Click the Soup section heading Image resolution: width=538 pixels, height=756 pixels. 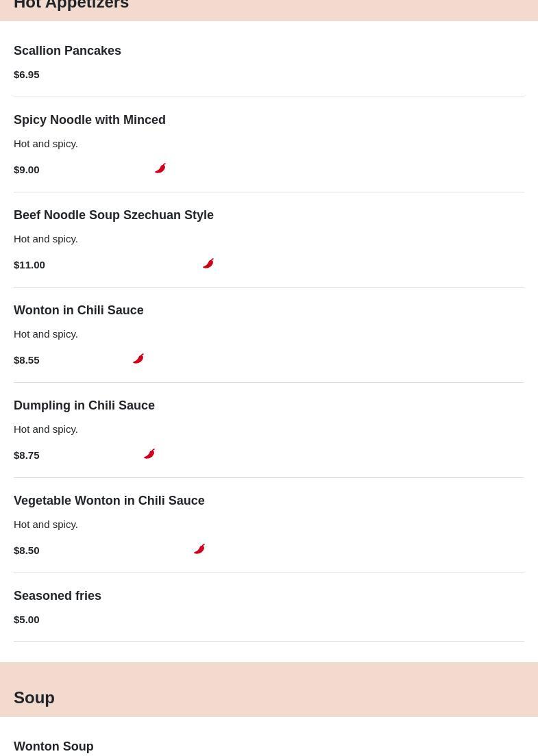[x=34, y=697]
